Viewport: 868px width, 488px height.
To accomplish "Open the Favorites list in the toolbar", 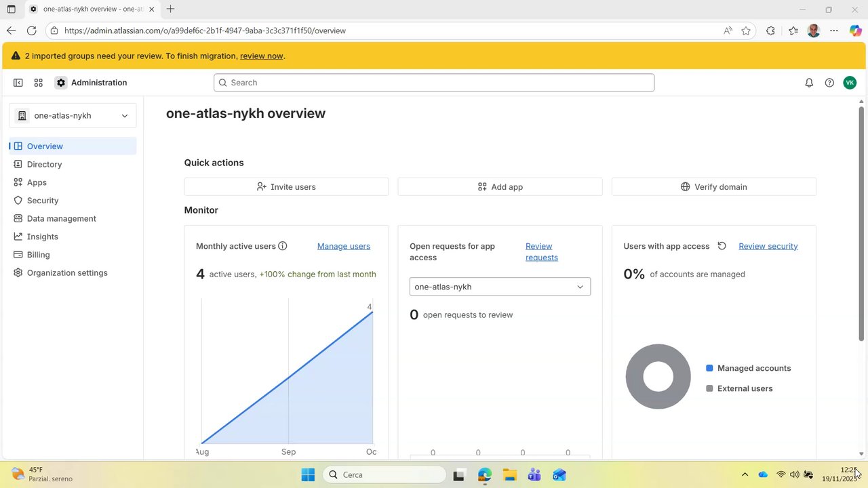I will (x=793, y=30).
